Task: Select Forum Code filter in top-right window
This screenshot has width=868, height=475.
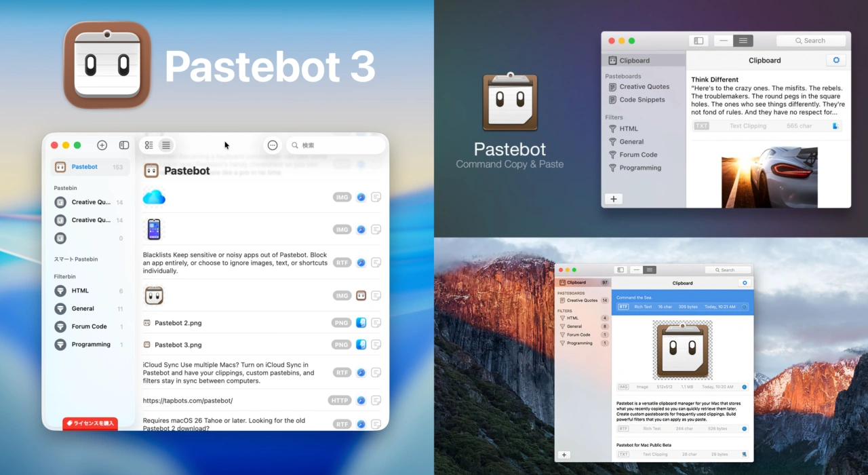Action: pyautogui.click(x=644, y=155)
